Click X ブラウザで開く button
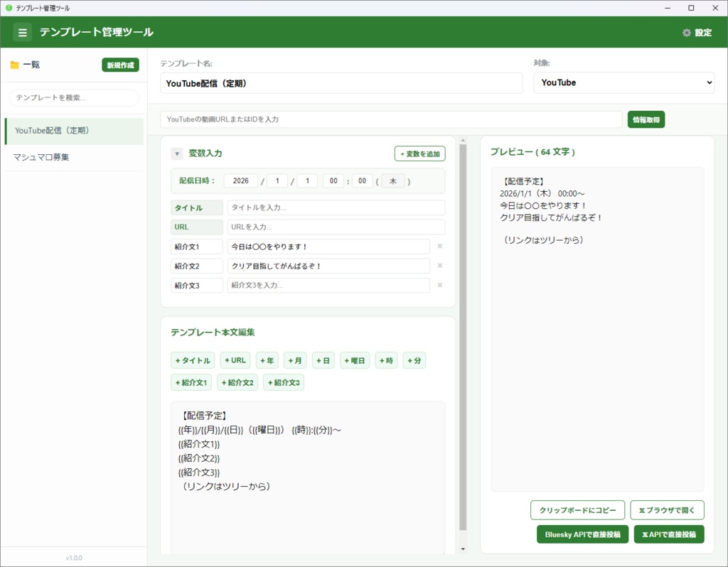 tap(667, 510)
